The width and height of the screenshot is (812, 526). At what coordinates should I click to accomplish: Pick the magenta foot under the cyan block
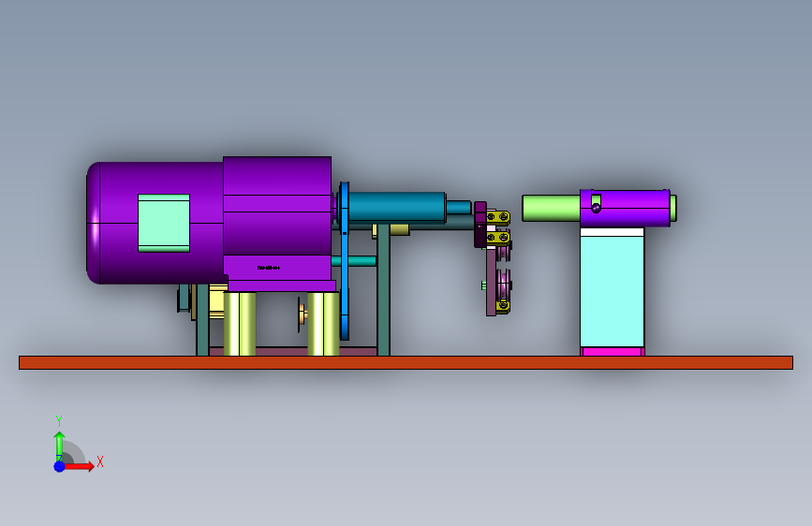click(613, 352)
